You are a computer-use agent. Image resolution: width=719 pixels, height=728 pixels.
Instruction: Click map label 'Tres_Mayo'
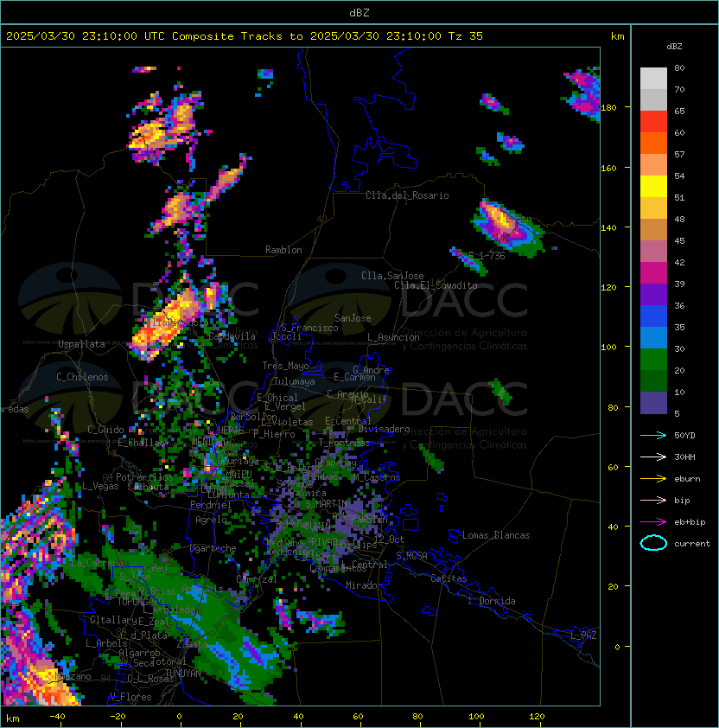(x=285, y=366)
